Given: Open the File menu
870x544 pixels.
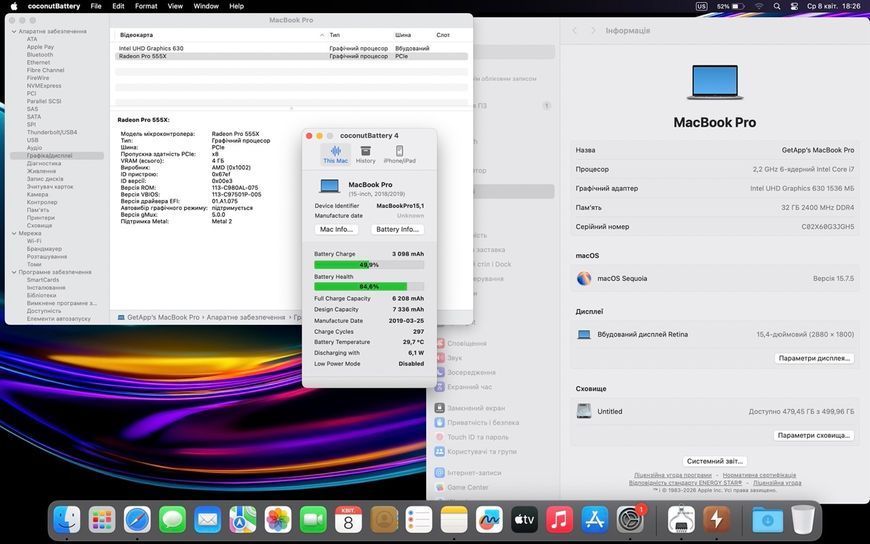Looking at the screenshot, I should 96,6.
